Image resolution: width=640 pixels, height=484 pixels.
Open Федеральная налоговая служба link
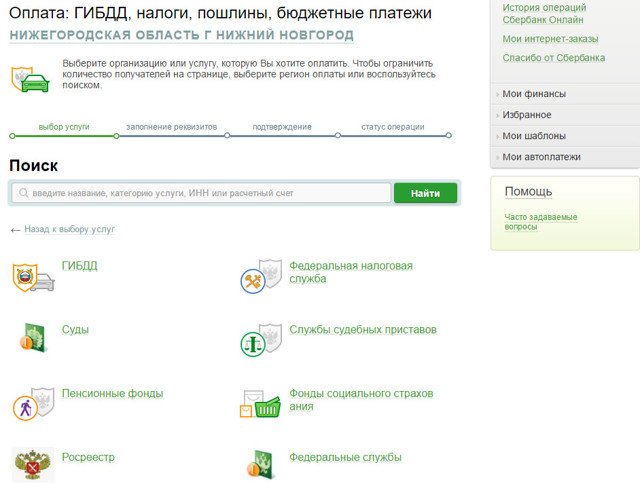click(351, 272)
